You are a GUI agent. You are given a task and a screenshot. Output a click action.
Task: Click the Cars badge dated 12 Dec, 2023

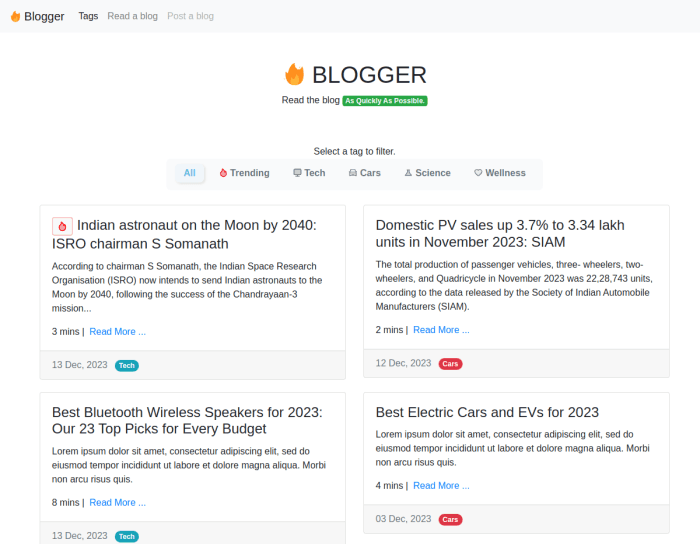pyautogui.click(x=450, y=364)
